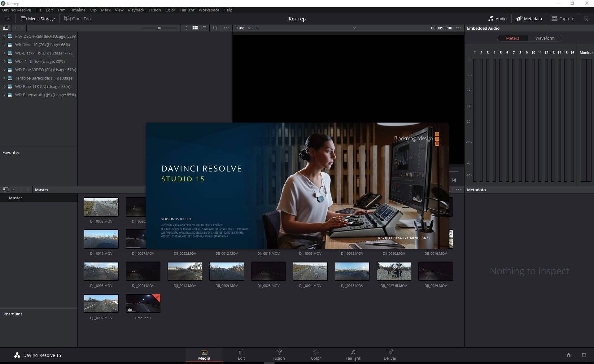Toggle the Capture panel button
This screenshot has width=594, height=364.
563,19
